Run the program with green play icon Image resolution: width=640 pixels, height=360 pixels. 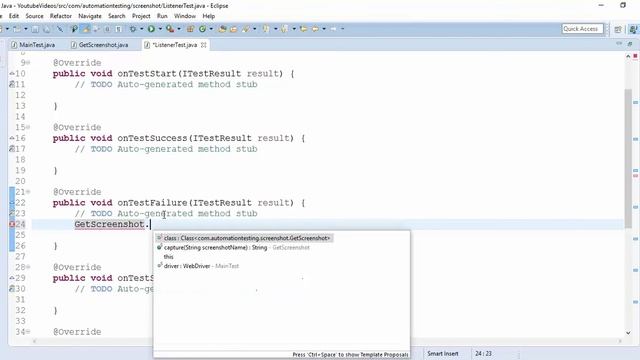(x=151, y=29)
